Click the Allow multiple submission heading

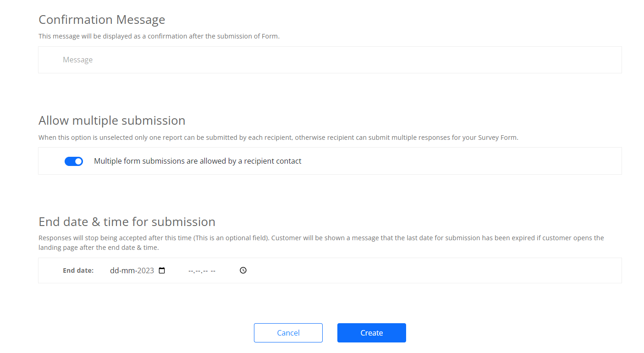[112, 121]
